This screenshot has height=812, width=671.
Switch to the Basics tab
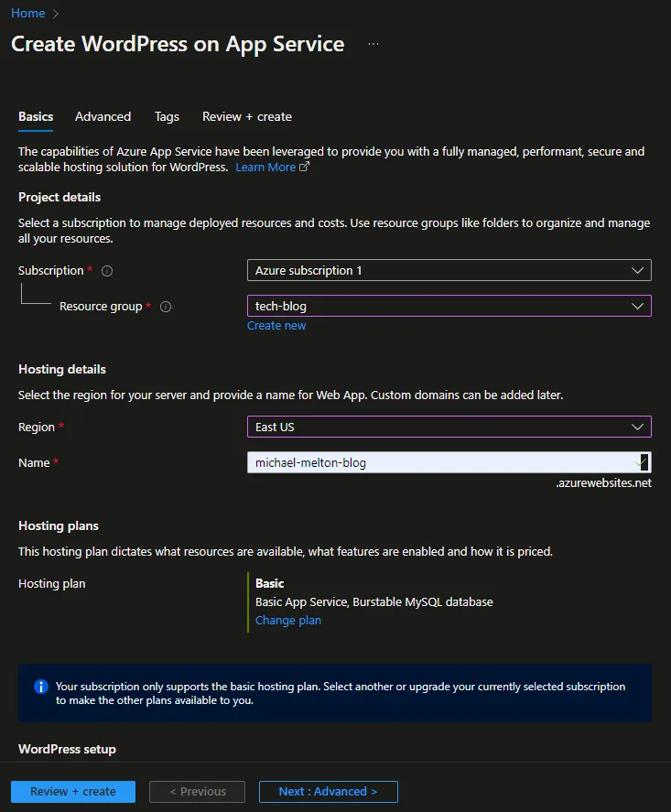[x=36, y=117]
